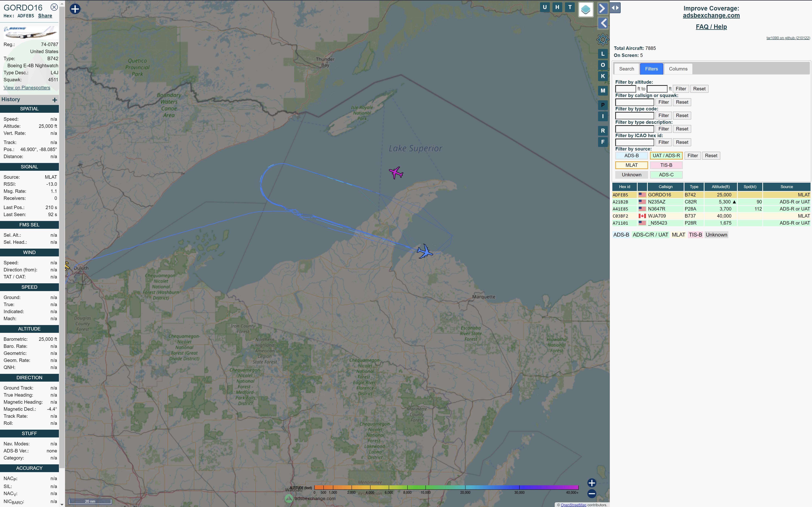This screenshot has width=812, height=507.
Task: Switch to the Columns tab
Action: click(678, 69)
